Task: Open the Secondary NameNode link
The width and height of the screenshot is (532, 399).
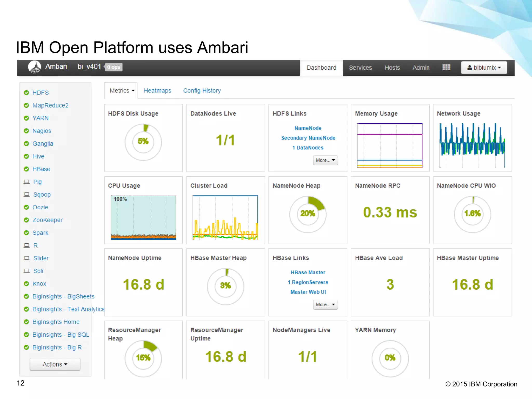Action: click(308, 138)
